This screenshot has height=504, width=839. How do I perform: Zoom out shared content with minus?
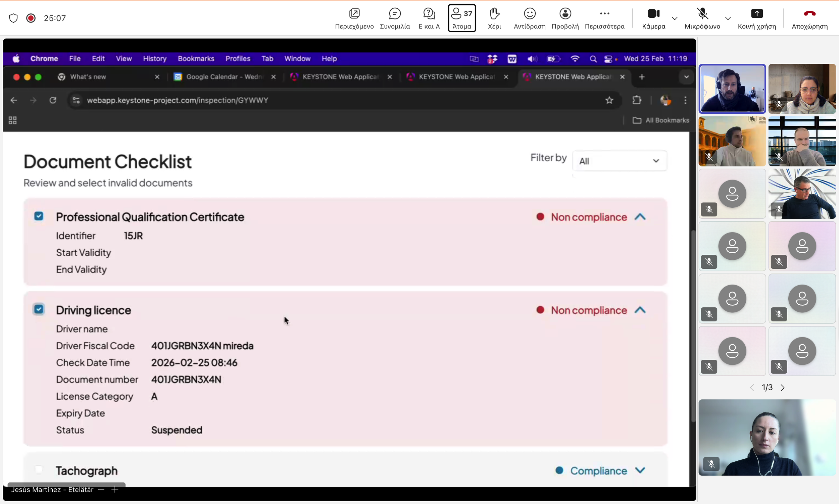[101, 489]
